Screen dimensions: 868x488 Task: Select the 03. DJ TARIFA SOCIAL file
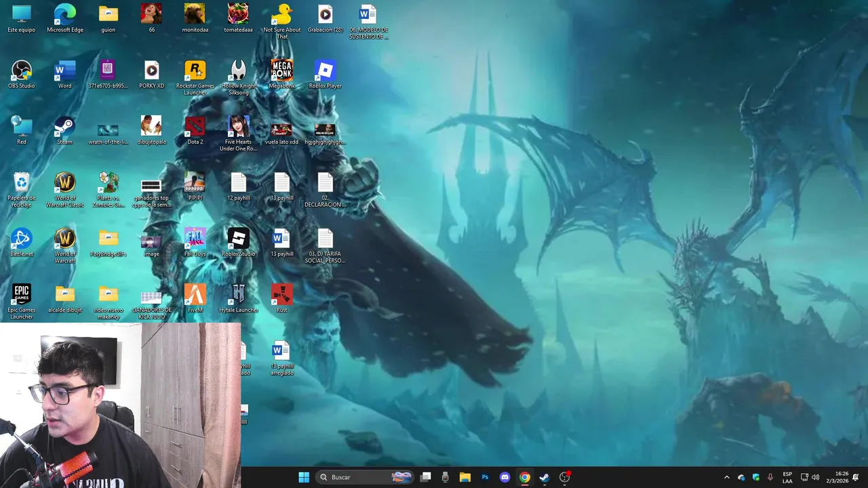click(325, 246)
